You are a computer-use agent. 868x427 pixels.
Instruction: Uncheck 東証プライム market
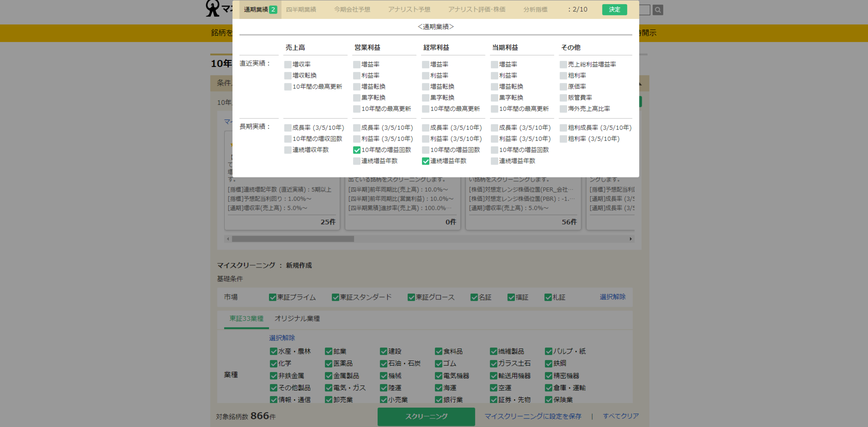[x=273, y=297]
